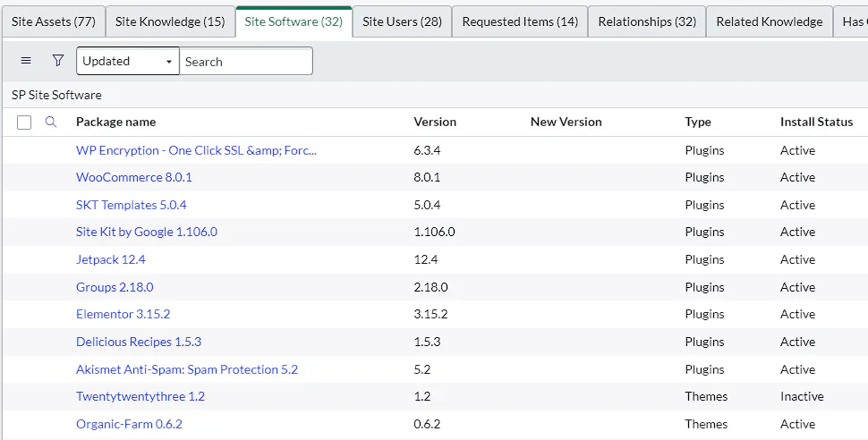Click version cell 3.15.2

(x=430, y=315)
